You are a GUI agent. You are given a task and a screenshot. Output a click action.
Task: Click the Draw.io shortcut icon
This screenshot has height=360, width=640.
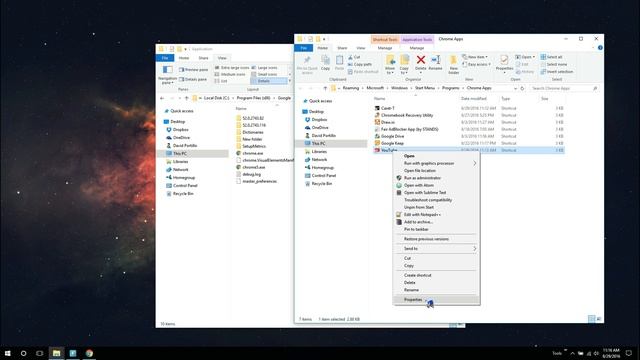(377, 122)
